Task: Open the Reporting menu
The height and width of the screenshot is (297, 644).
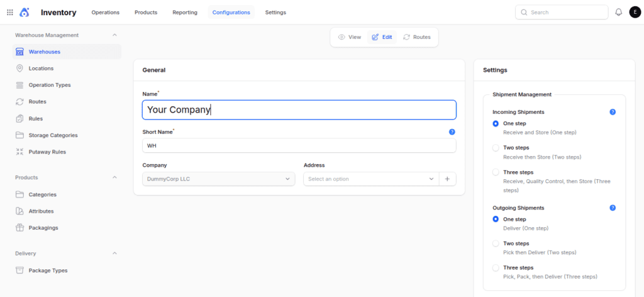Action: click(x=185, y=13)
